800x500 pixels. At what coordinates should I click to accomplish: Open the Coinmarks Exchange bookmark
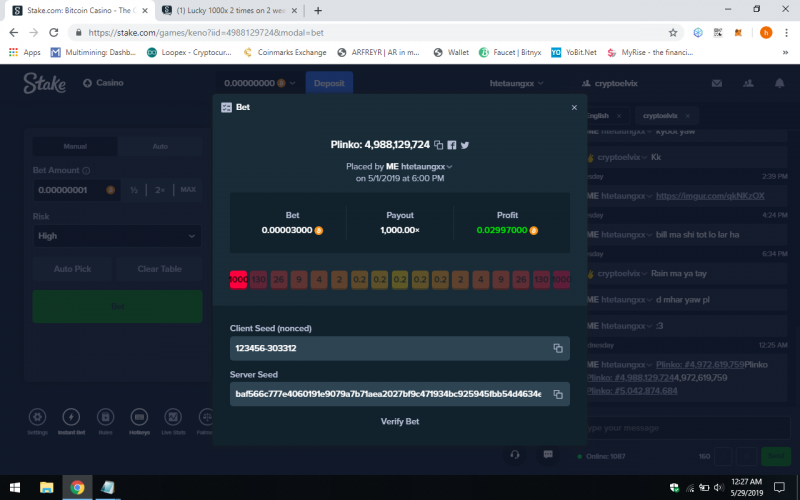285,52
